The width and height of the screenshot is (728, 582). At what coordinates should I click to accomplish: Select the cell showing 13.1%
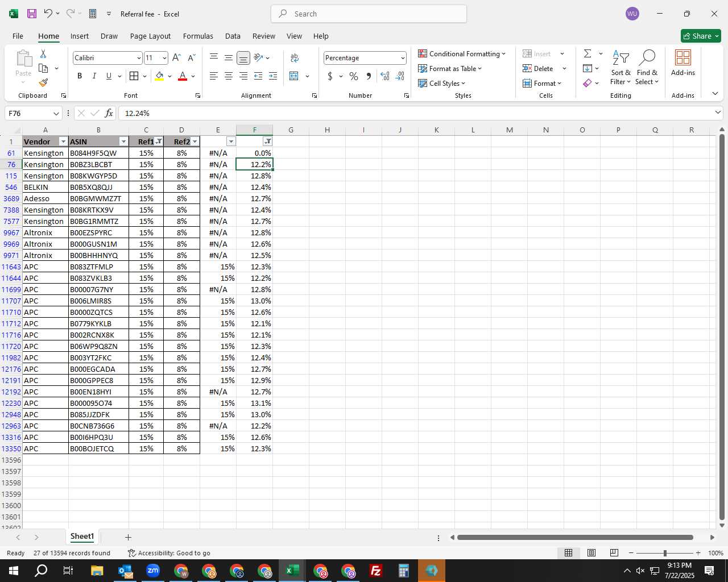coord(254,403)
